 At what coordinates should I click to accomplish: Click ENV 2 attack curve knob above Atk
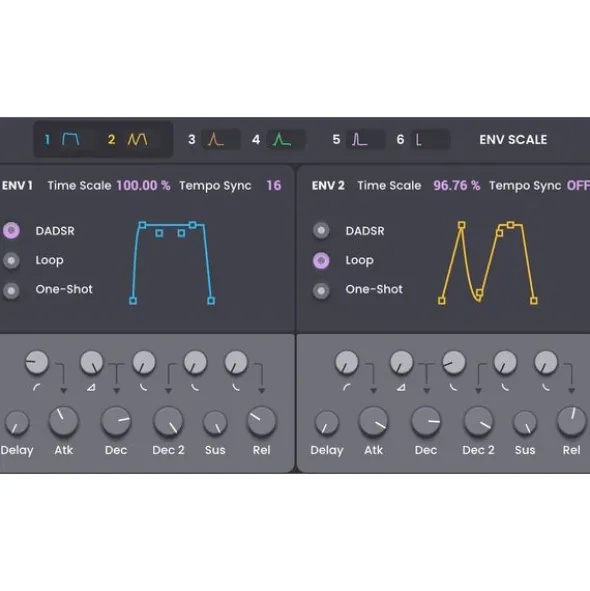(346, 362)
